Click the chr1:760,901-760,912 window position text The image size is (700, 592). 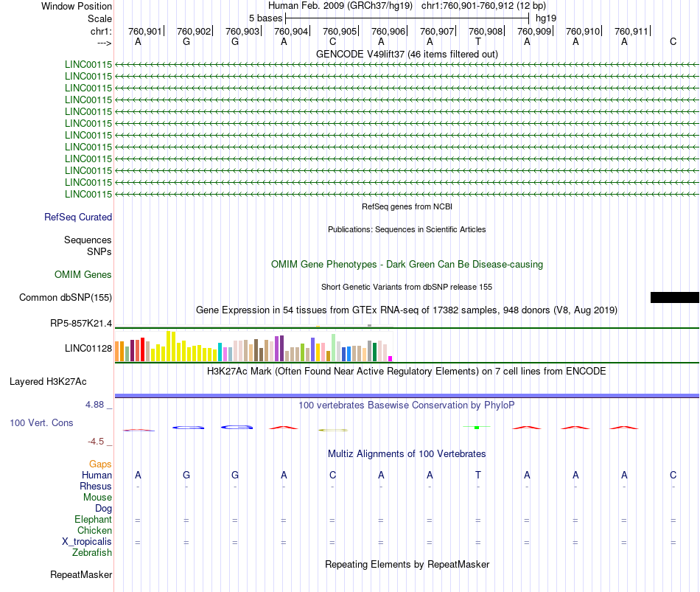483,6
